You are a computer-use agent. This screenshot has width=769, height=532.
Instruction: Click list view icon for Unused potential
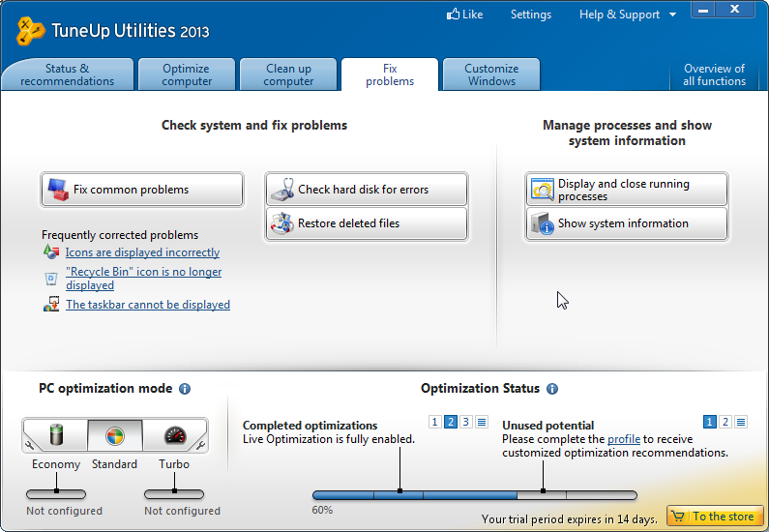point(741,422)
